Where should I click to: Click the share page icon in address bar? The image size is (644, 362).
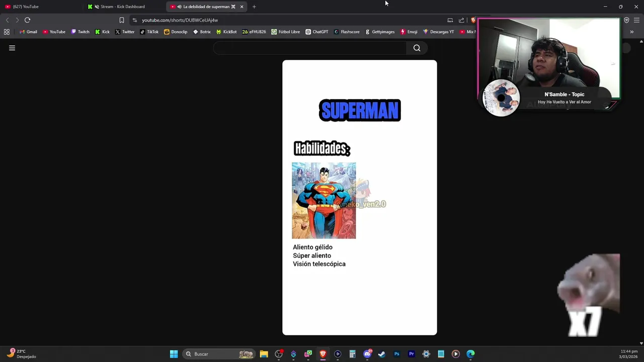(461, 20)
